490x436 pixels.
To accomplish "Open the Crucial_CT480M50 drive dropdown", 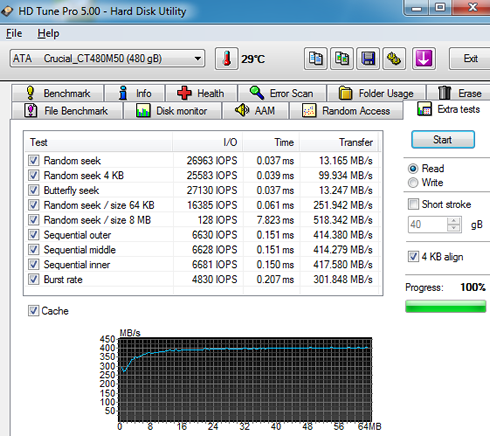I will (107, 59).
